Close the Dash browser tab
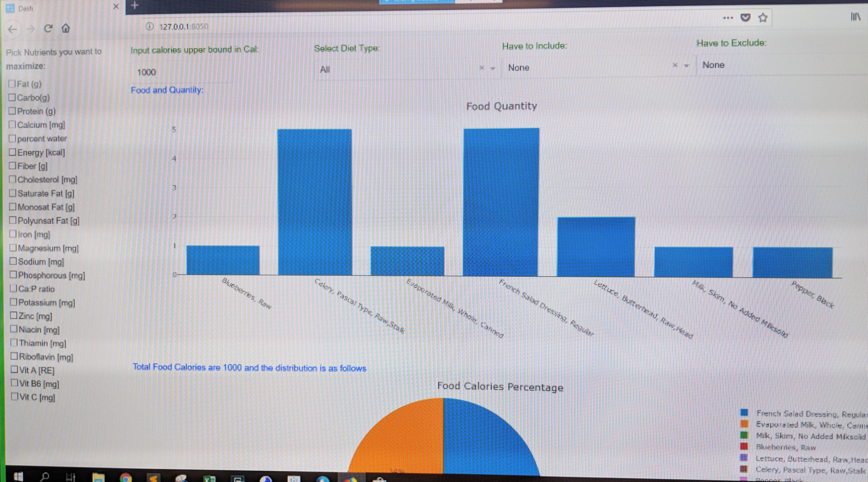Image resolution: width=868 pixels, height=482 pixels. (x=116, y=6)
